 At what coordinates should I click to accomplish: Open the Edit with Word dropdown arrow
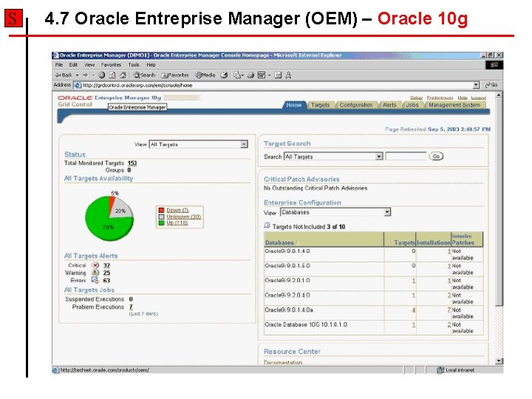click(x=270, y=75)
